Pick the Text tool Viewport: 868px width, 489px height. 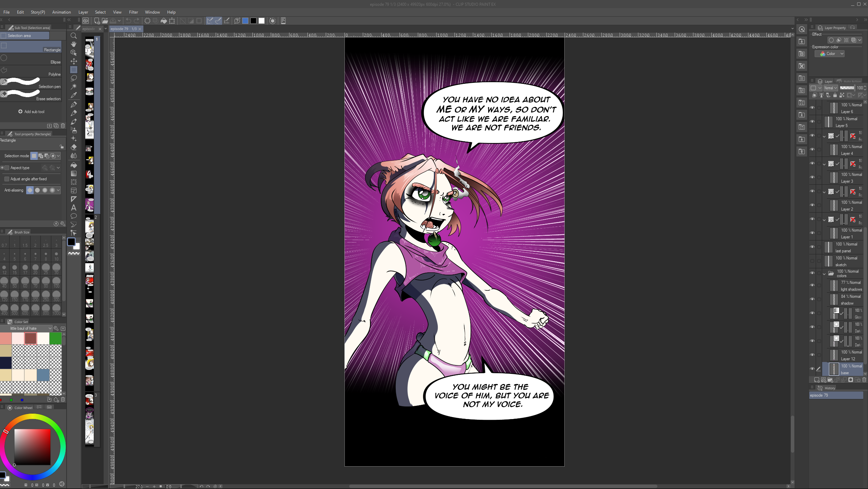click(73, 207)
